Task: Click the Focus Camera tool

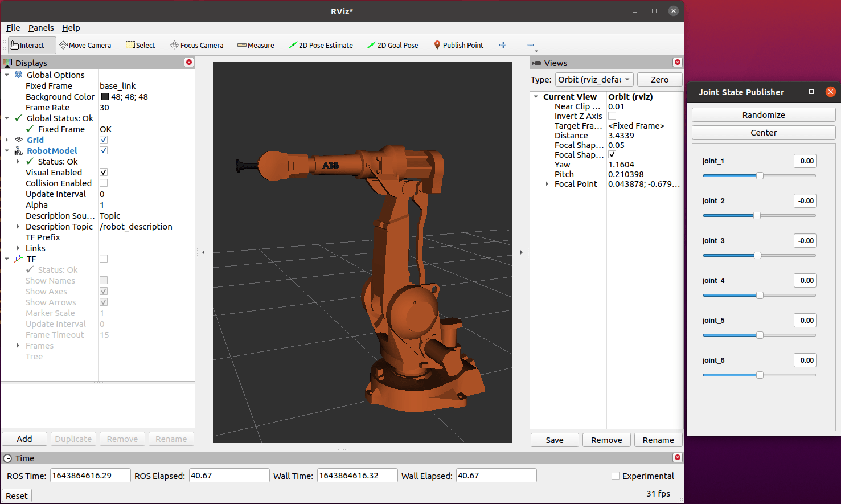Action: point(196,45)
